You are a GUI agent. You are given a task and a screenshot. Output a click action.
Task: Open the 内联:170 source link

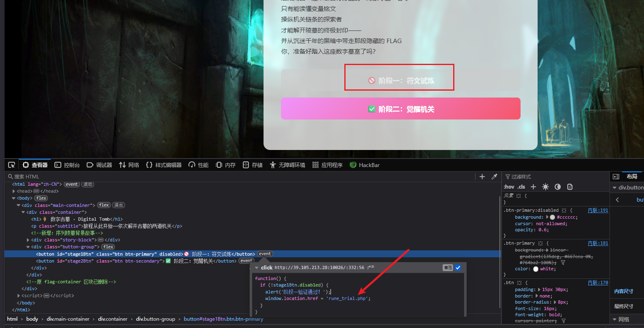pos(598,283)
